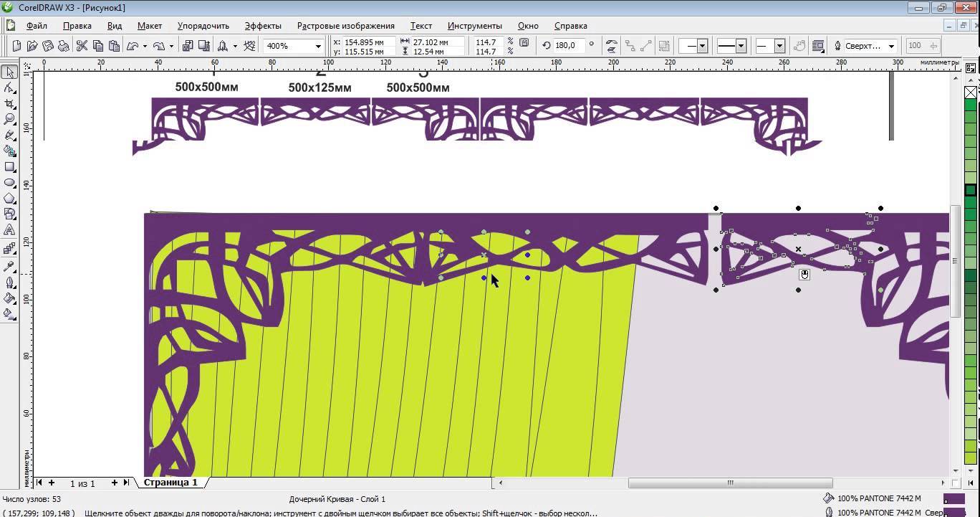Select the Eyedropper tool
Viewport: 980px width, 517px height.
(x=9, y=266)
